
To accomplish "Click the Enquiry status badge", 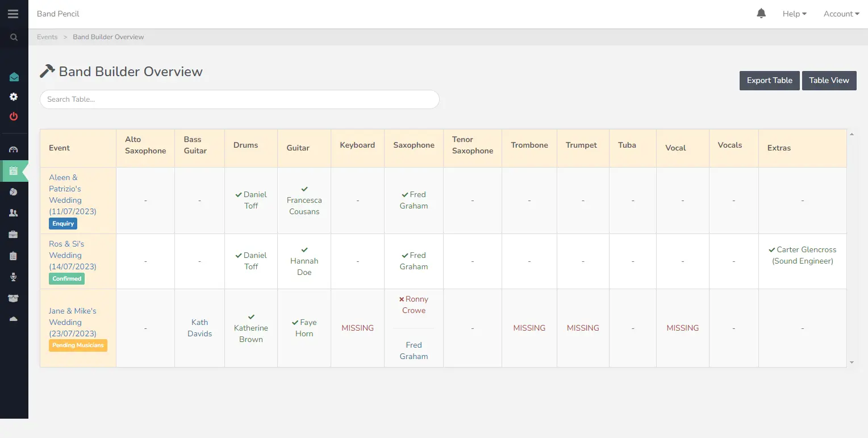I will pos(63,224).
